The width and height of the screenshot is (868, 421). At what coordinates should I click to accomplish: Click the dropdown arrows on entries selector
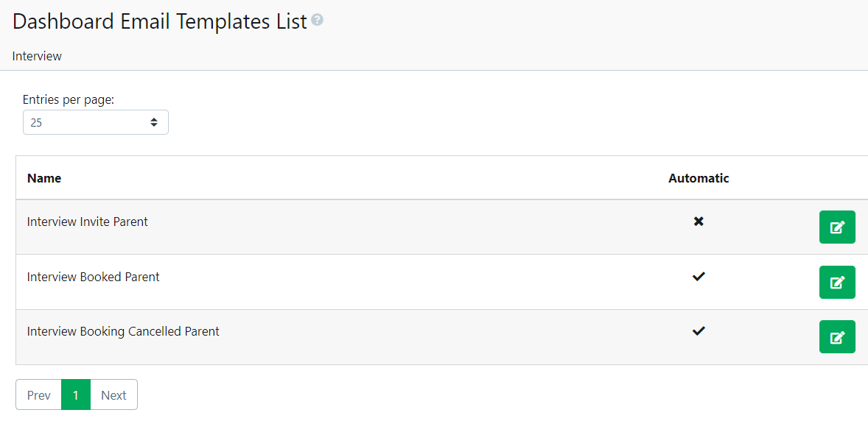click(154, 122)
